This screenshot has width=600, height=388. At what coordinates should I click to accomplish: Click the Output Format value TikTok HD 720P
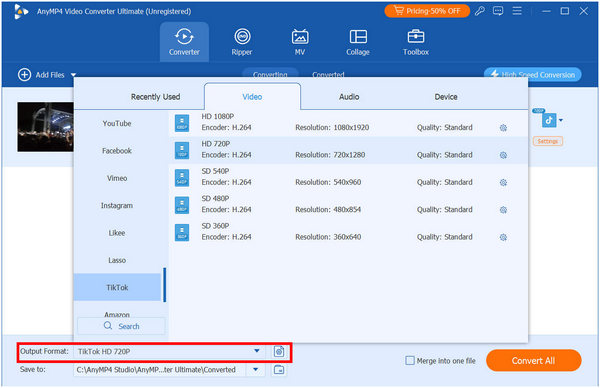(x=104, y=351)
